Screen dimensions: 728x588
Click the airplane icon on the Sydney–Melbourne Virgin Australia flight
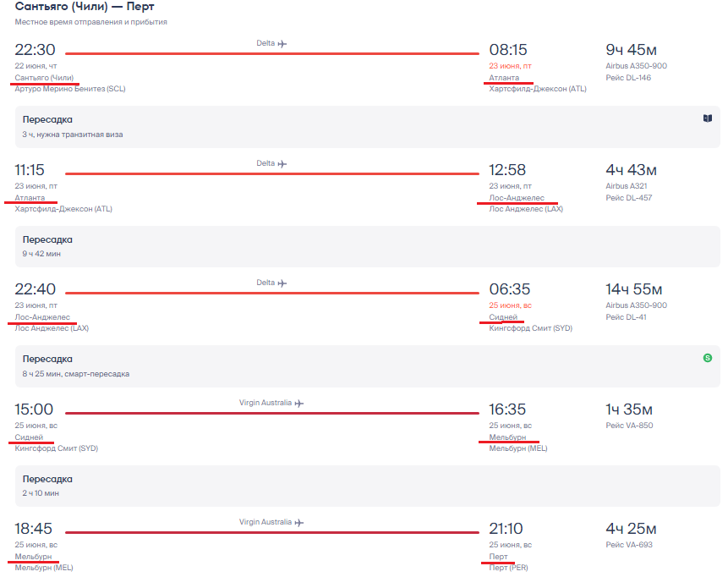(298, 403)
